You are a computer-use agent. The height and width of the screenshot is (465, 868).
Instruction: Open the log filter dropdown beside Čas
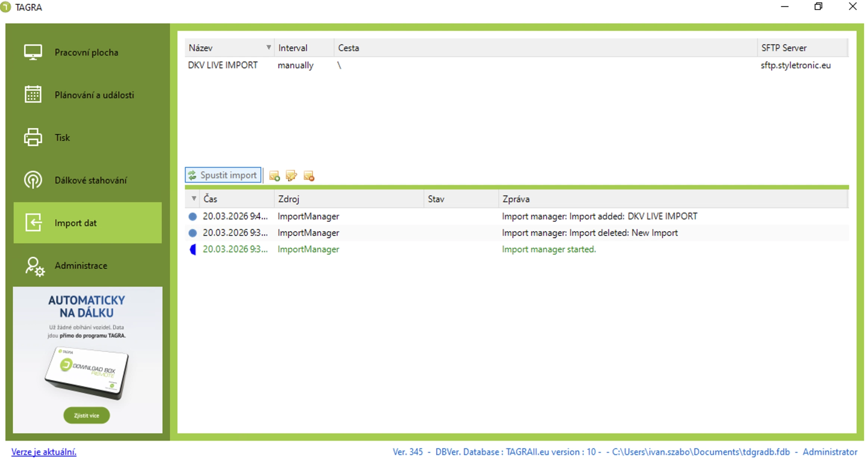194,199
